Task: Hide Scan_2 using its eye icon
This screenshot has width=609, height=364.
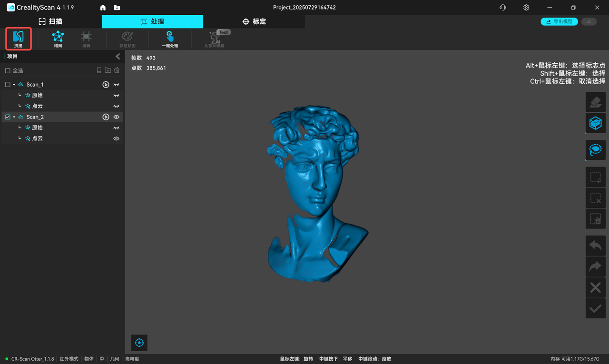Action: (x=116, y=117)
